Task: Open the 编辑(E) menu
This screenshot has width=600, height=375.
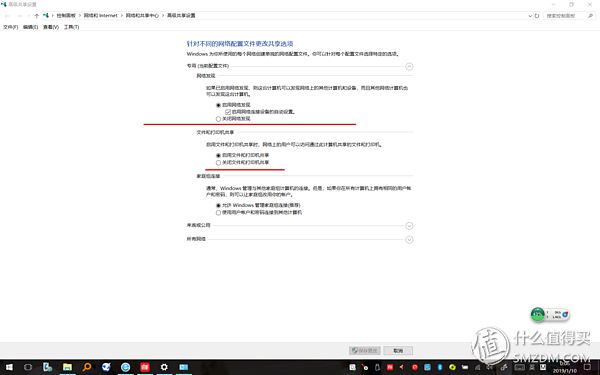Action: 30,27
